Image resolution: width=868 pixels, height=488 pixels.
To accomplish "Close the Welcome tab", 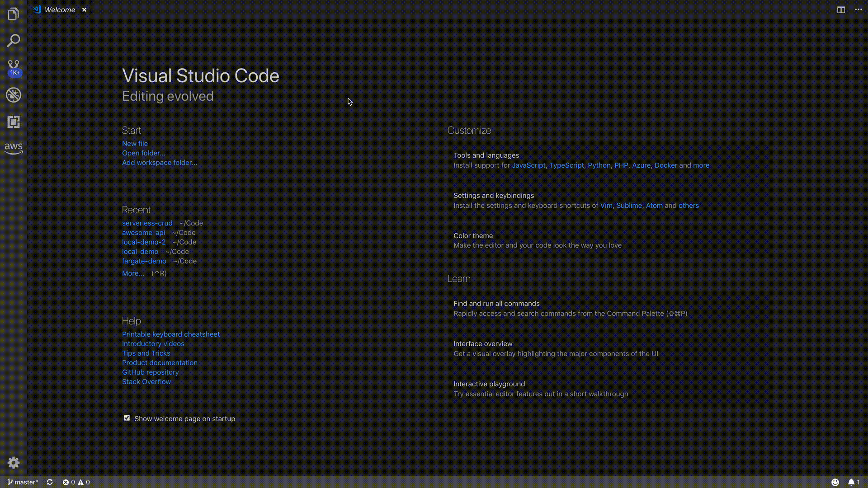I will [x=84, y=9].
